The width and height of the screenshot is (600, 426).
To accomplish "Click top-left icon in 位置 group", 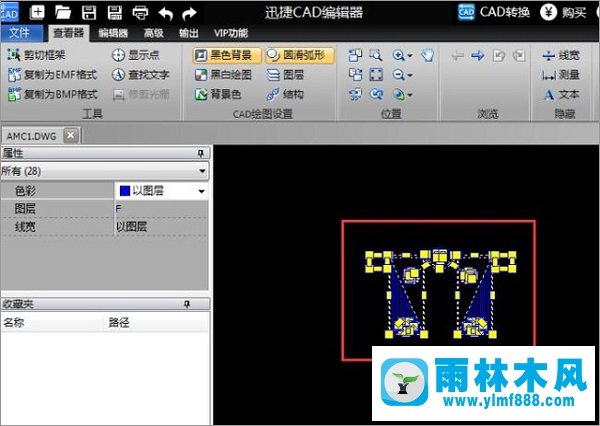I will point(355,55).
